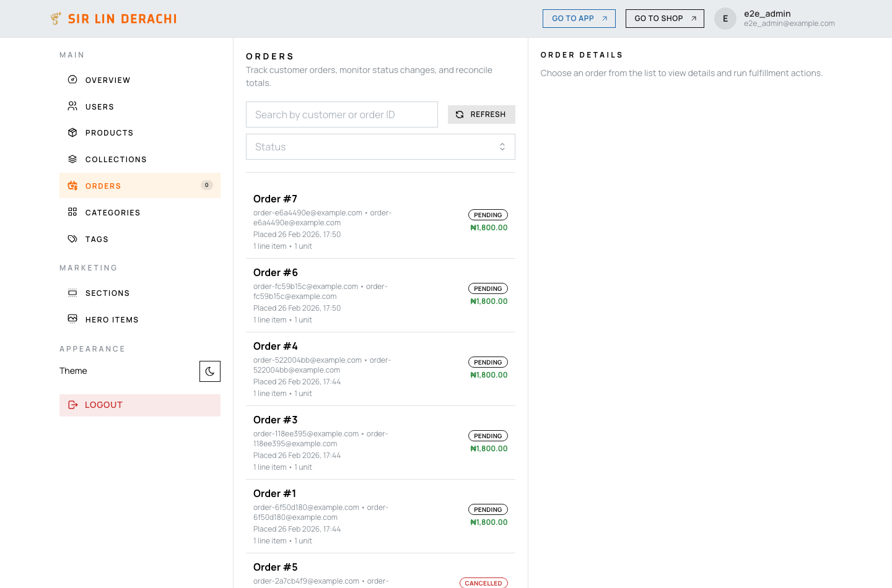Open the Order #4 row
Viewport: 892px width, 588px height.
tap(380, 369)
